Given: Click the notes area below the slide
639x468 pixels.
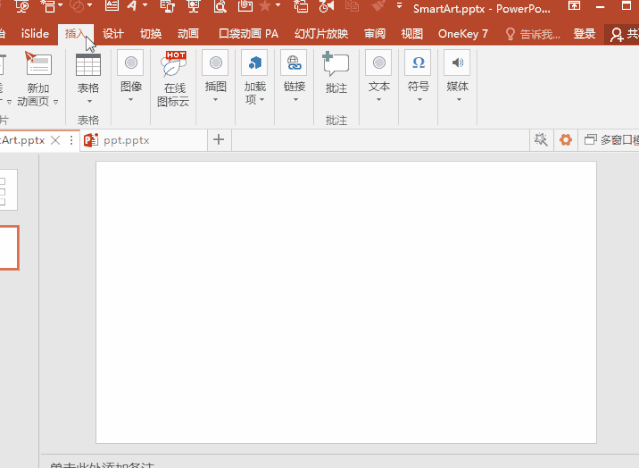Looking at the screenshot, I should tap(340, 462).
